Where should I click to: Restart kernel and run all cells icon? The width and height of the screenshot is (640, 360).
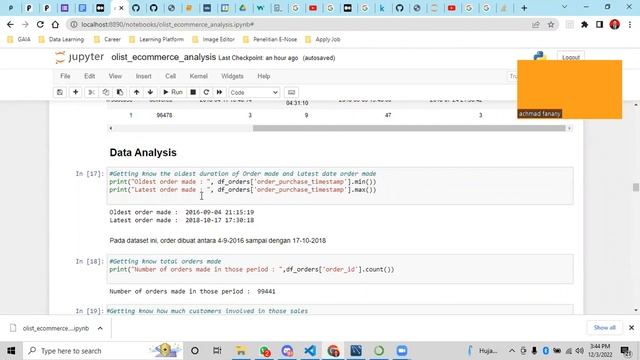219,92
